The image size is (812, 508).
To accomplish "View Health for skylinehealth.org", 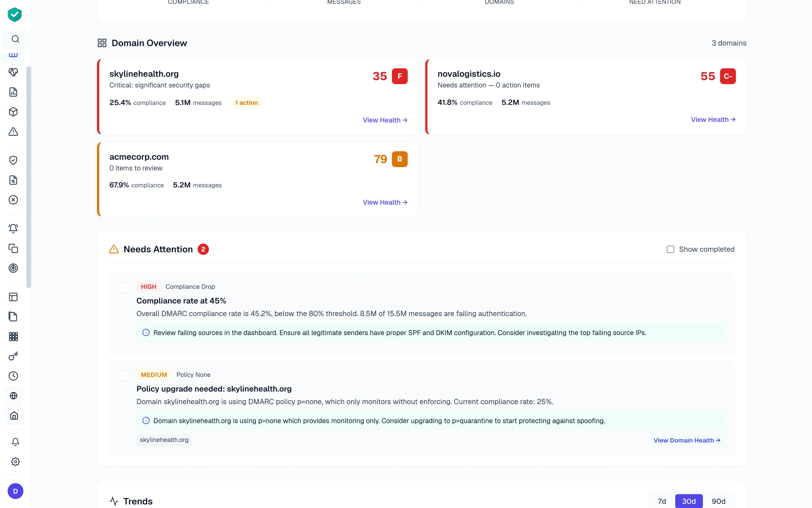I will 385,120.
